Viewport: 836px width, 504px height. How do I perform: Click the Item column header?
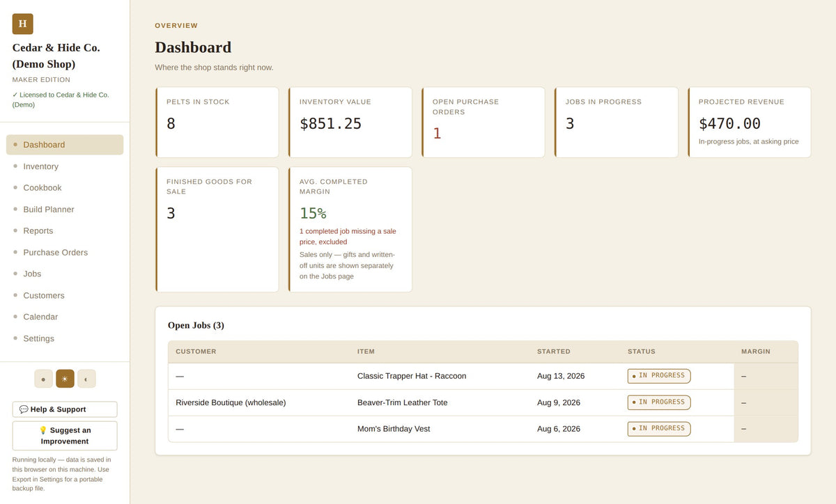click(366, 352)
